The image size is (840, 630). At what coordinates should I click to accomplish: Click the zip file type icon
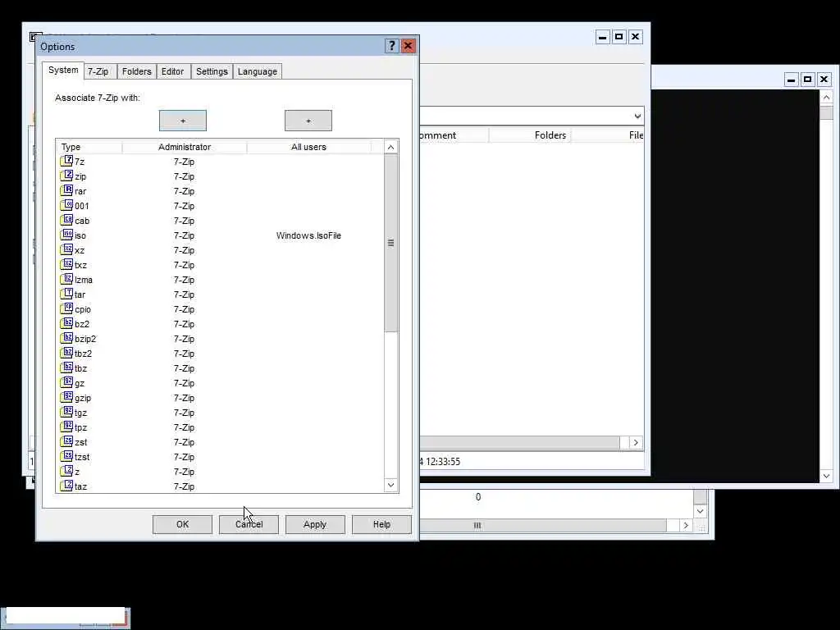point(66,176)
